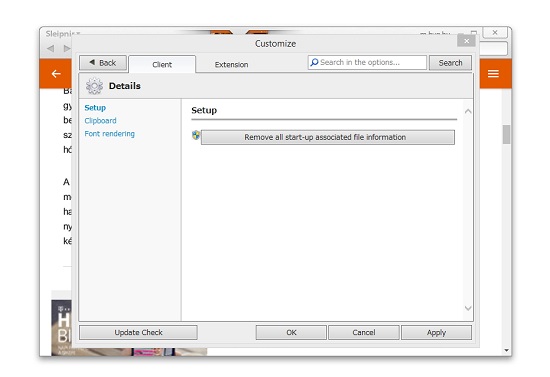The image size is (550, 377).
Task: Click the browser forward navigation arrow
Action: coord(67,48)
